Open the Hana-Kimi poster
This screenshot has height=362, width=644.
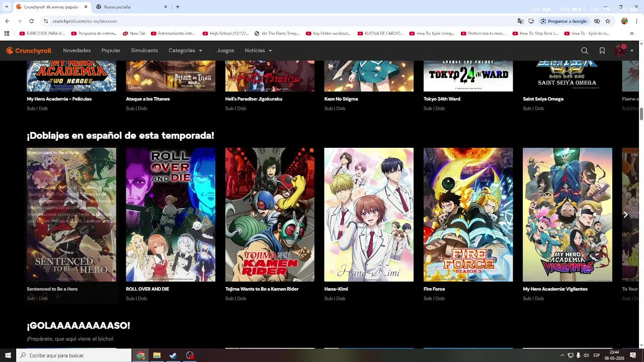point(369,215)
